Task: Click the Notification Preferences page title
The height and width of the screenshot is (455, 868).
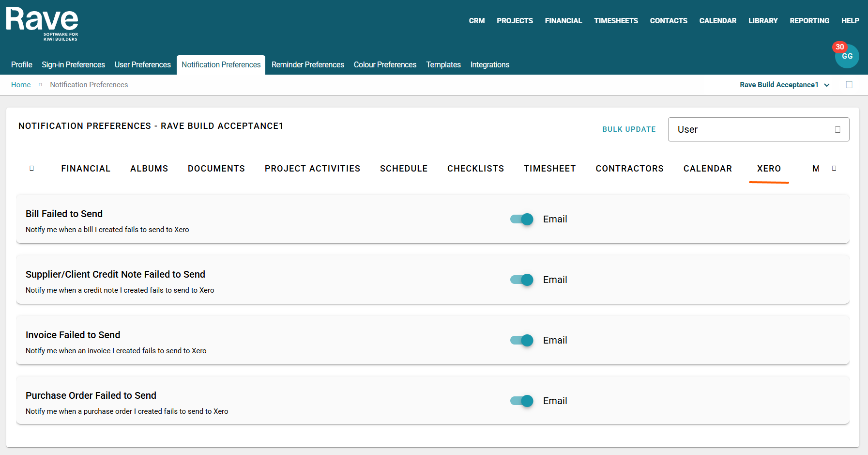Action: (151, 126)
